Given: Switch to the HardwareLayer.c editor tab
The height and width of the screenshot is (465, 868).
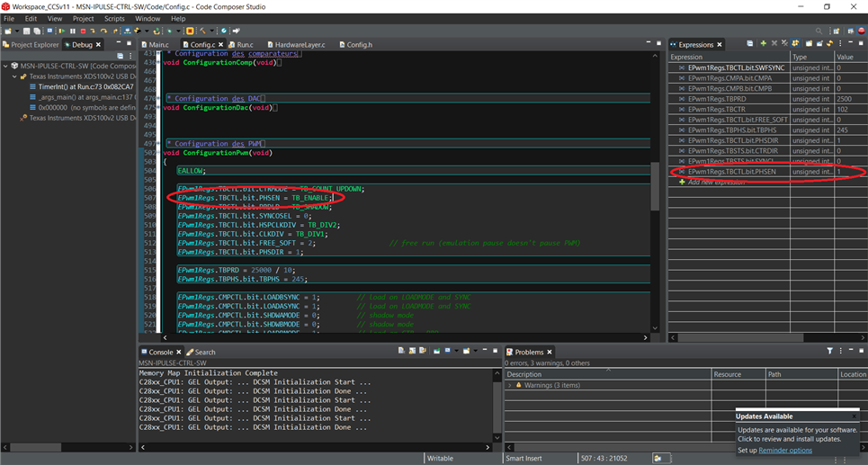Looking at the screenshot, I should coord(300,44).
